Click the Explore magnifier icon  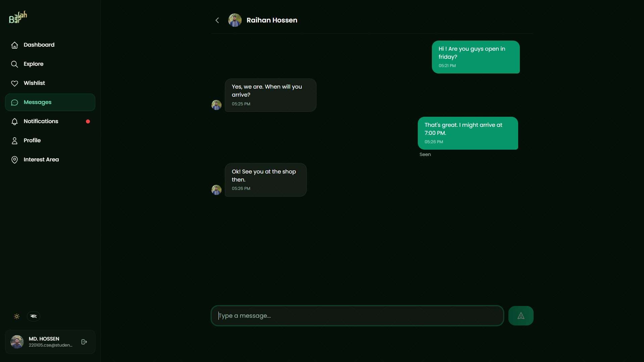tap(14, 64)
